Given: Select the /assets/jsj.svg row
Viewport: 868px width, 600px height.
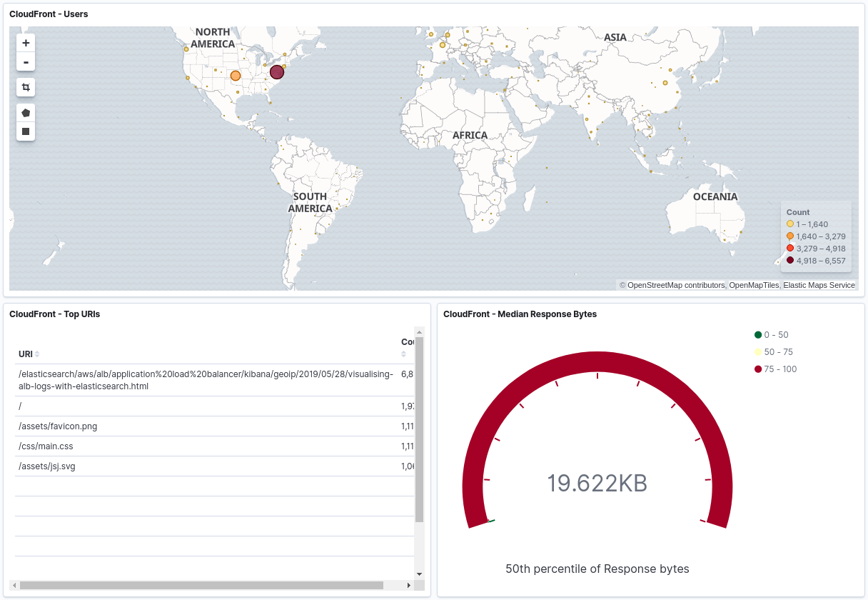Looking at the screenshot, I should click(x=214, y=466).
